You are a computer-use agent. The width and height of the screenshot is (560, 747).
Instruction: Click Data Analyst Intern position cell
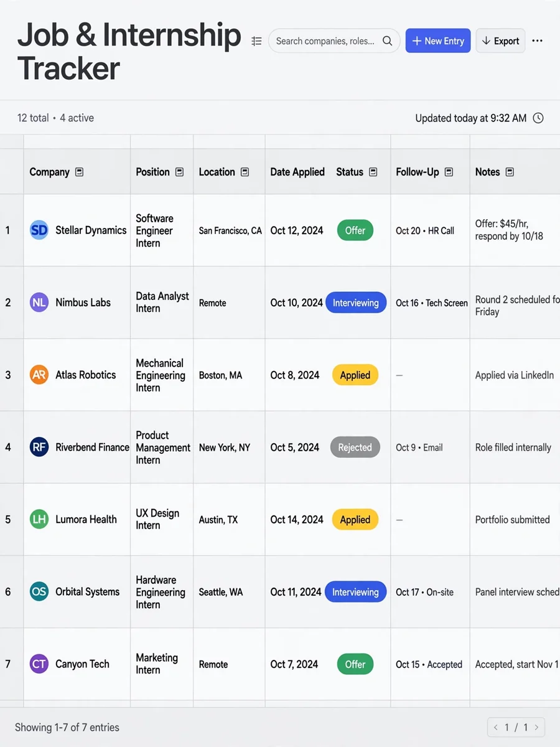[x=162, y=303]
